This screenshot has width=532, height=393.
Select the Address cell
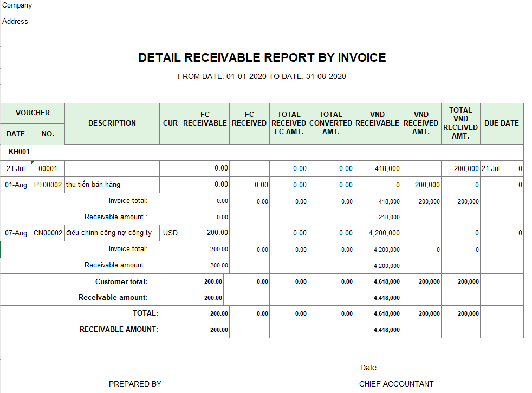[x=15, y=22]
